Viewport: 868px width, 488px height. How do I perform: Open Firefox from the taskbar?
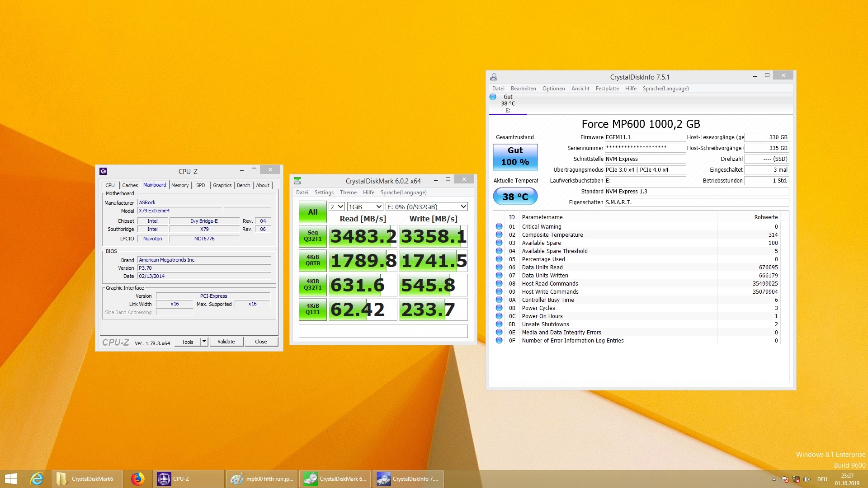[137, 479]
